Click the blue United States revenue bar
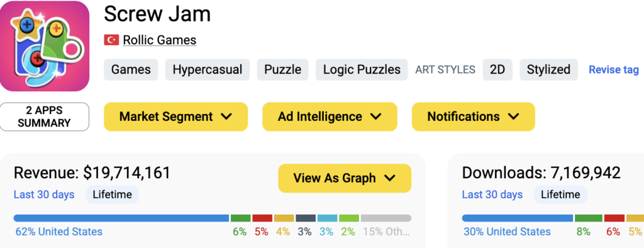Image resolution: width=644 pixels, height=248 pixels. [121, 218]
